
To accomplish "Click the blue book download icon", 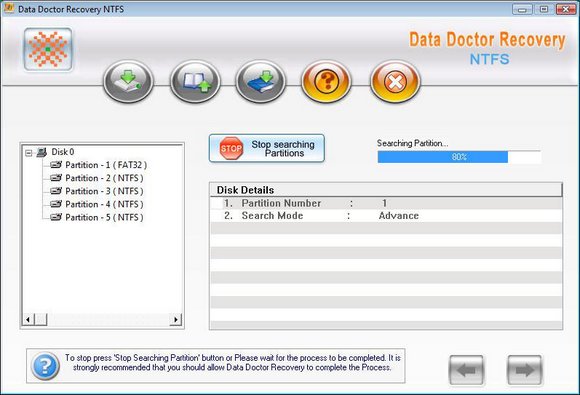I will pos(261,82).
